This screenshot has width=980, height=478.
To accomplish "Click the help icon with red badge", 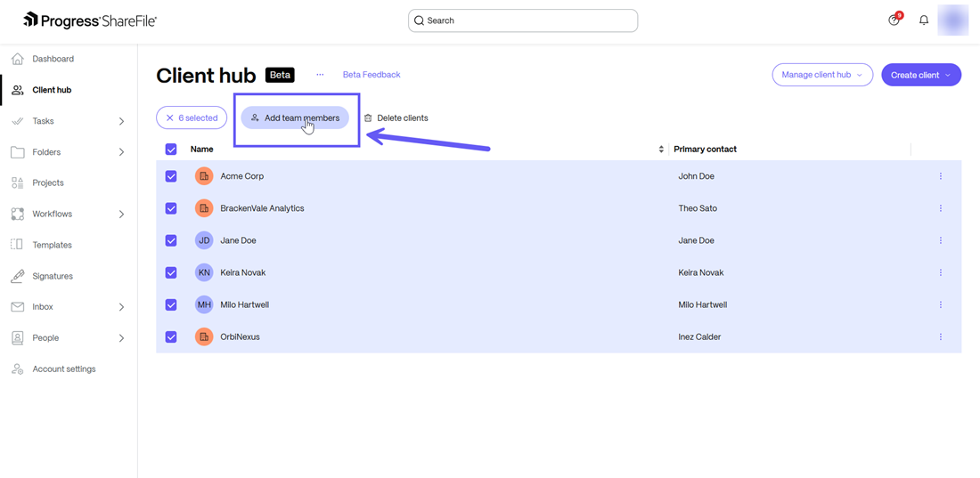I will (x=894, y=20).
